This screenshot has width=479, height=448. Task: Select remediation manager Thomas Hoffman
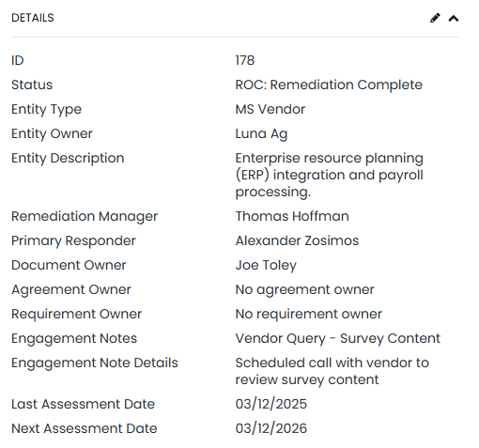292,216
